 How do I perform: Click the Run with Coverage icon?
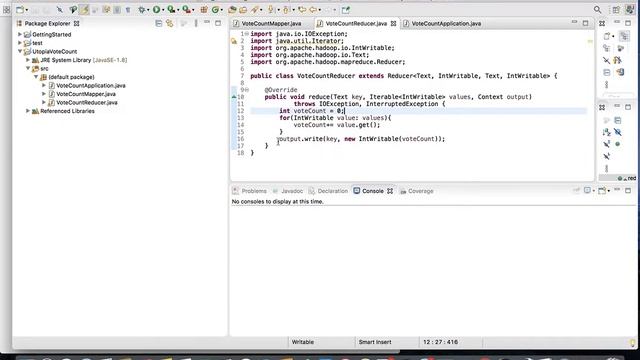tap(171, 10)
